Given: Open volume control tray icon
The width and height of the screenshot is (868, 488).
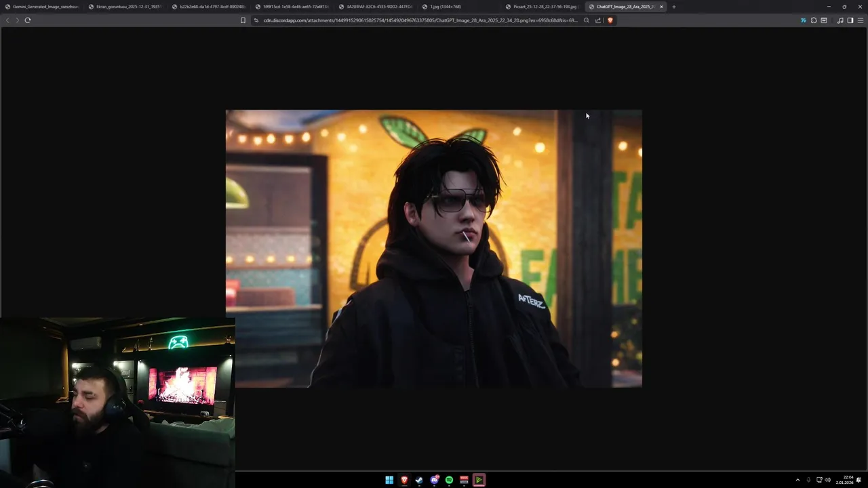Looking at the screenshot, I should point(828,480).
